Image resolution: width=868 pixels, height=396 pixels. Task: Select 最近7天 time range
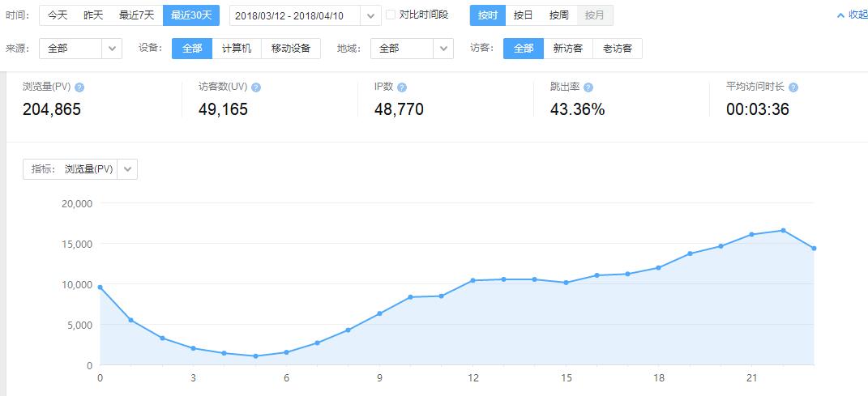click(137, 15)
